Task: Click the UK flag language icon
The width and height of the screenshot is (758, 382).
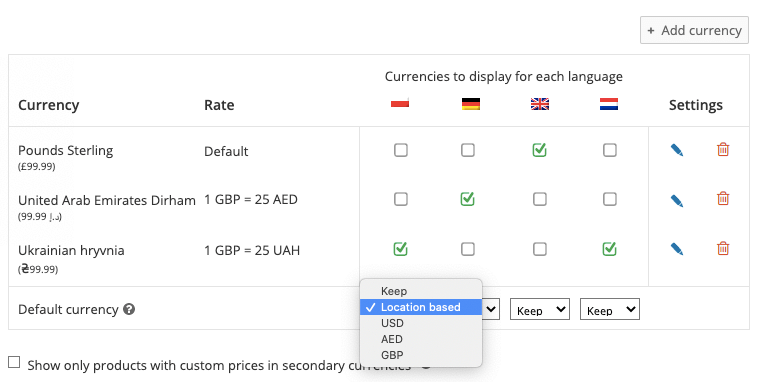Action: (x=540, y=104)
